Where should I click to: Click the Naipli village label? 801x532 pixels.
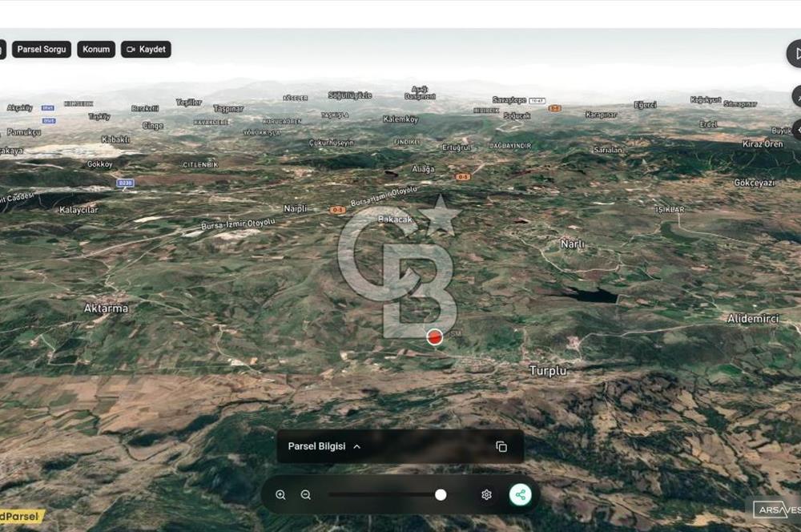[296, 208]
